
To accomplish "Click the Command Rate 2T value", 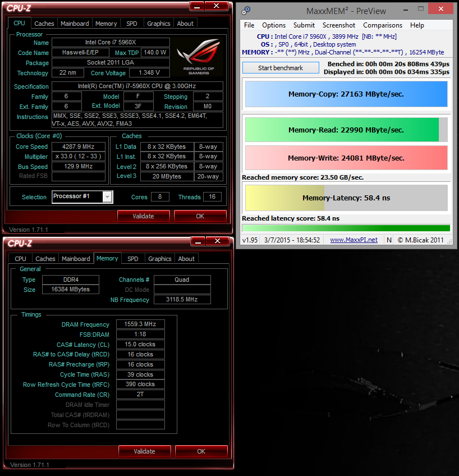I will 140,395.
